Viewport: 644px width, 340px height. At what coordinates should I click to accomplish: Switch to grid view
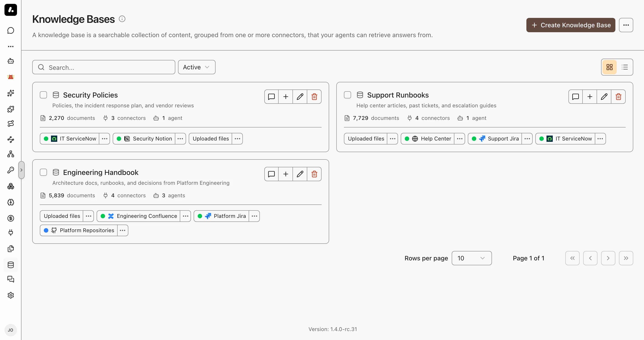(610, 67)
